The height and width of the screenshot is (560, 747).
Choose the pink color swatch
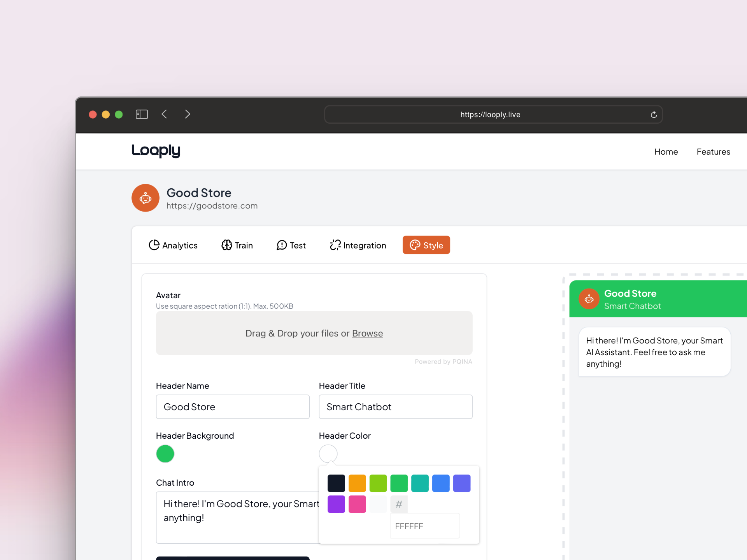[357, 504]
